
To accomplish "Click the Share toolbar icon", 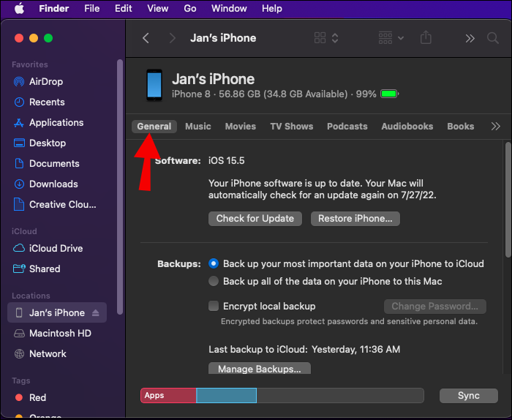I will [426, 37].
